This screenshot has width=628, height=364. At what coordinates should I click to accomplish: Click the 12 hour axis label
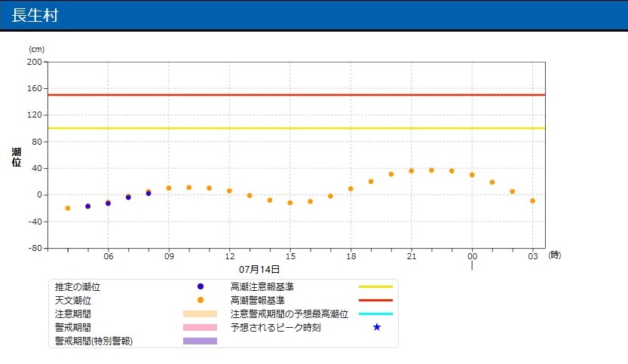coord(230,256)
